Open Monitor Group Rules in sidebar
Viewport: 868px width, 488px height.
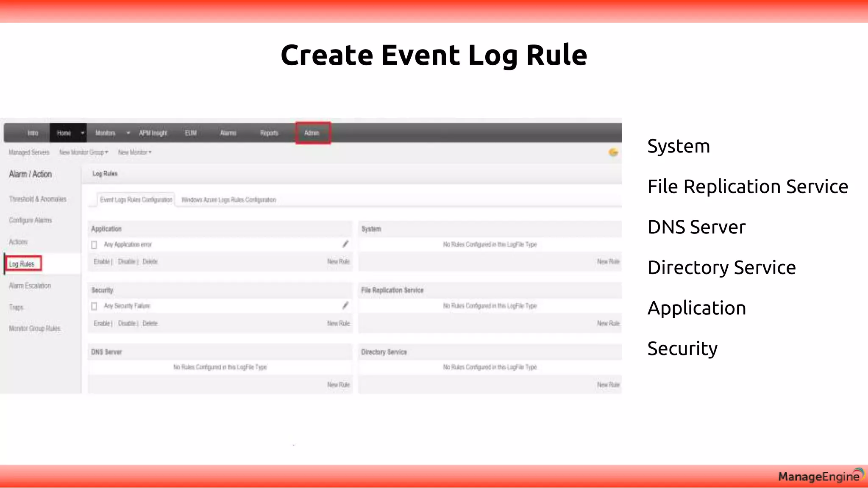click(35, 328)
